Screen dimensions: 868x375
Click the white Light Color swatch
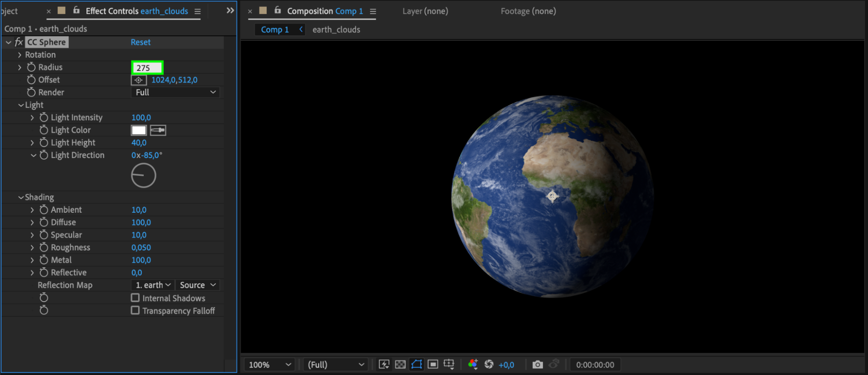coord(139,130)
